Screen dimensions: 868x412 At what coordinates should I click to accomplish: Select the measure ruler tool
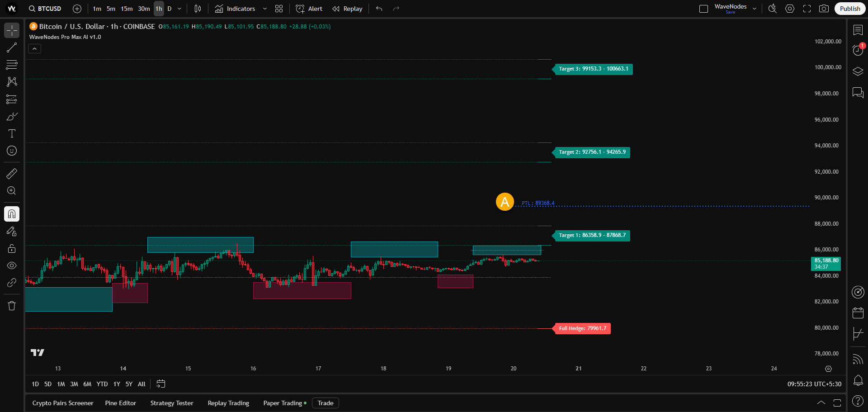click(11, 173)
